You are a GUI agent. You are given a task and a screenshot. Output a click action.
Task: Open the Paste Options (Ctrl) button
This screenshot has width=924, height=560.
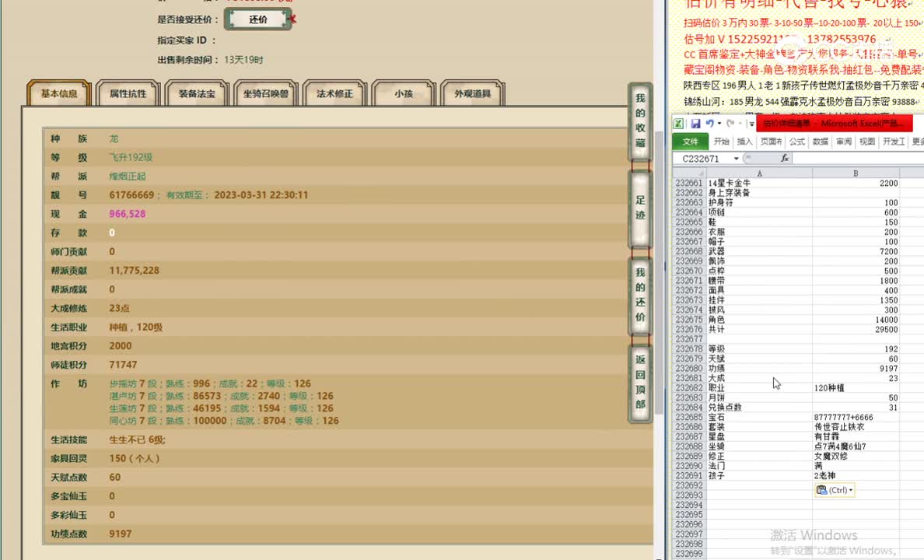tap(835, 491)
